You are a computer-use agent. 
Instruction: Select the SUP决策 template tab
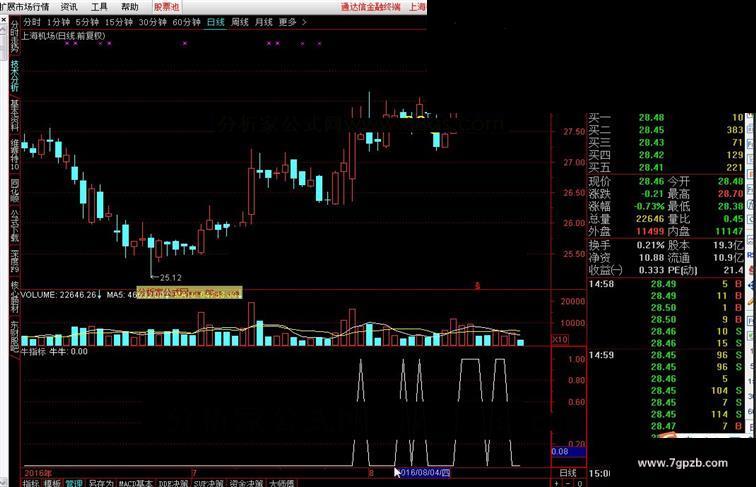click(x=208, y=483)
